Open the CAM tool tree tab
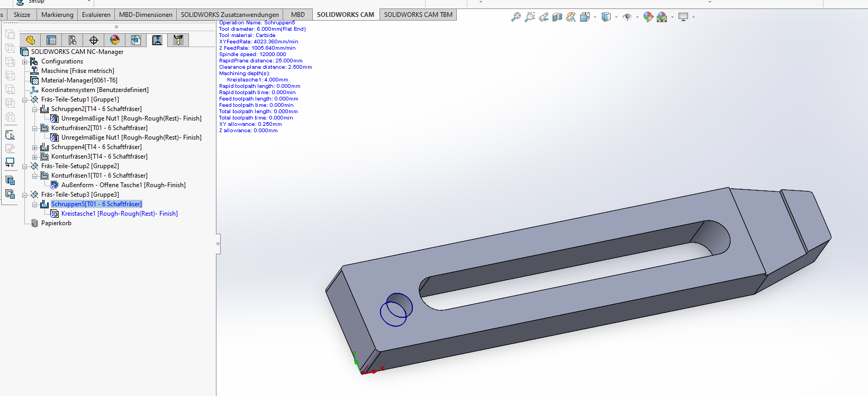The image size is (868, 396). click(x=178, y=40)
